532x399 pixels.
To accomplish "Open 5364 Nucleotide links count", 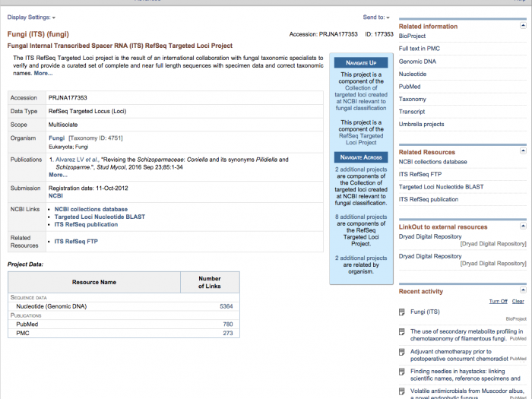I will [x=226, y=306].
